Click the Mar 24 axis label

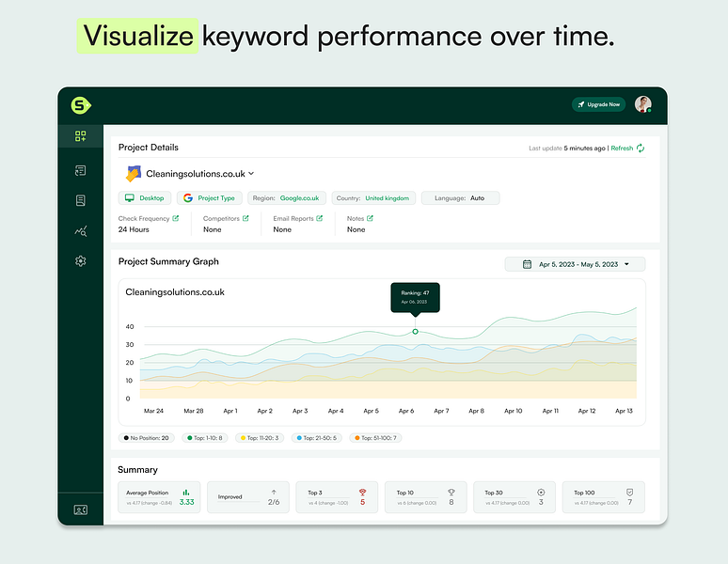(153, 411)
